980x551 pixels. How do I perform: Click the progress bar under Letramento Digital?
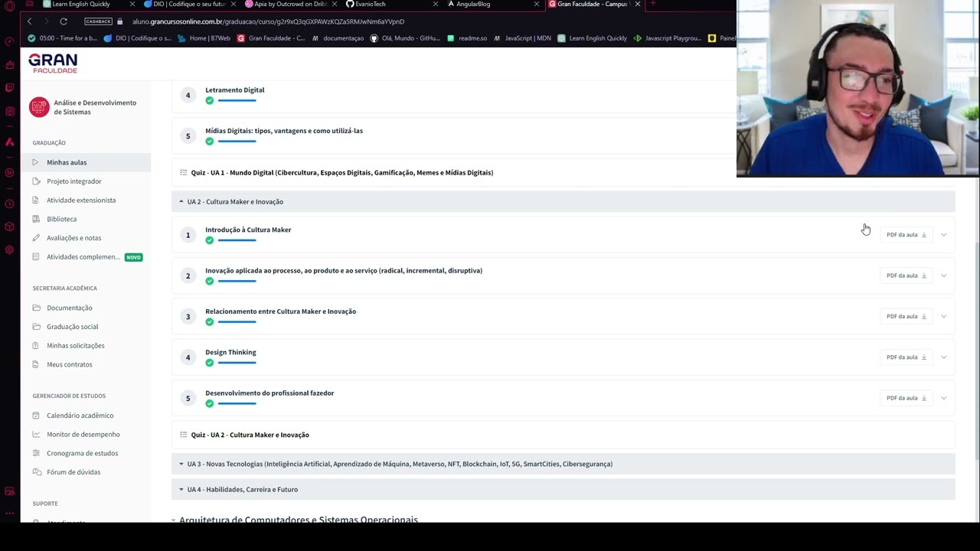click(237, 99)
